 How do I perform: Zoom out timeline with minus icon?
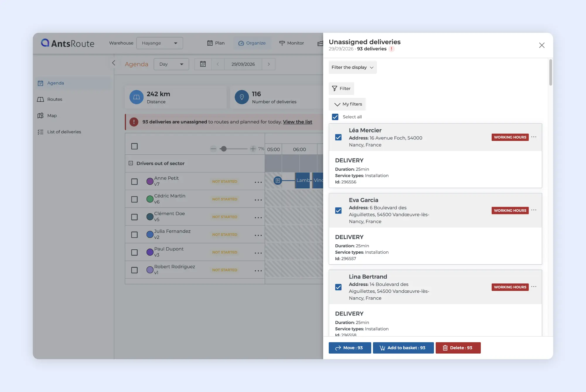click(x=213, y=149)
